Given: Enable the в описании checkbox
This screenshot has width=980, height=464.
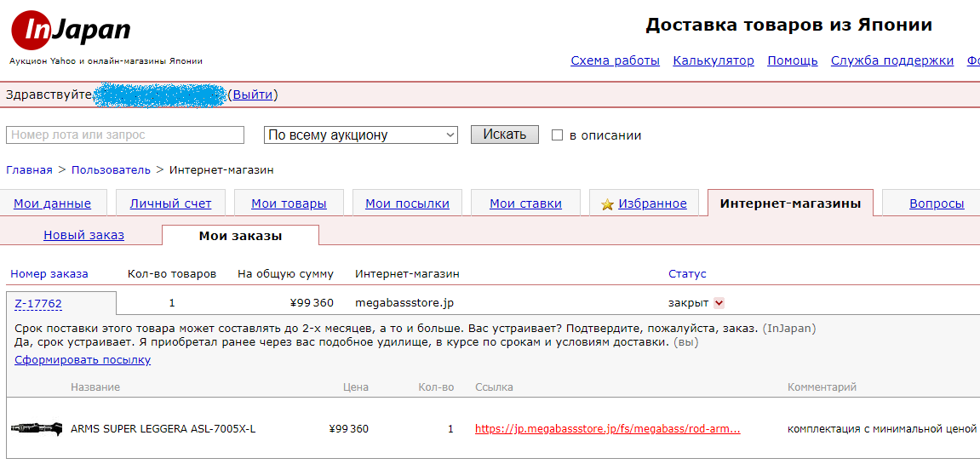Looking at the screenshot, I should pos(558,135).
